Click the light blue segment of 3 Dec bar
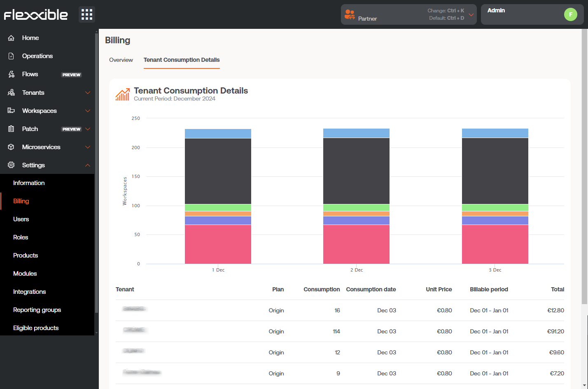588x389 pixels. coord(495,133)
